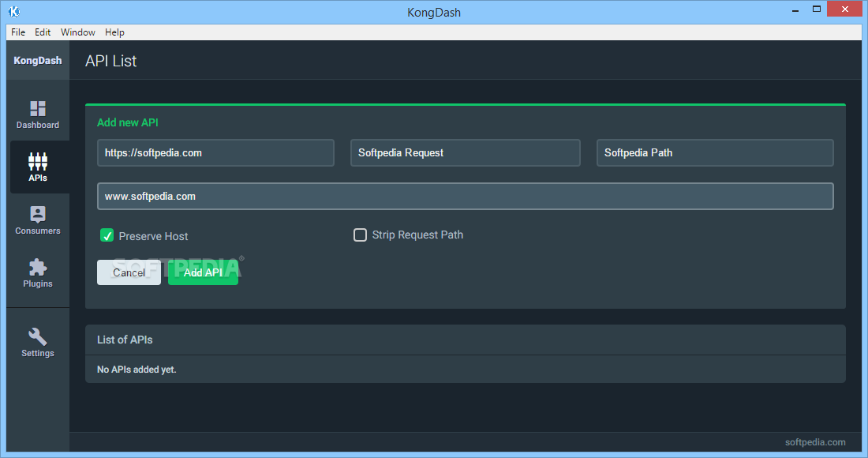Click the 'No APIs added yet.' message
Screen dimensions: 868x458
(137, 370)
